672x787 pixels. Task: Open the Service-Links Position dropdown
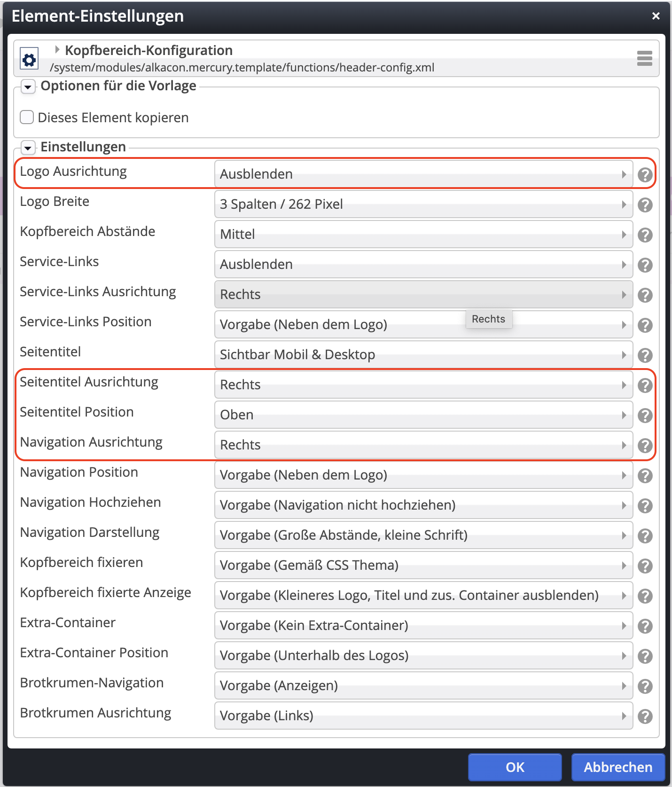[x=423, y=324]
